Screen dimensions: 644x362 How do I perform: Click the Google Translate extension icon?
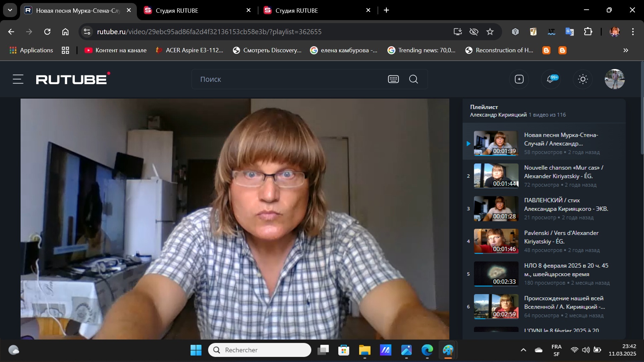(x=570, y=32)
